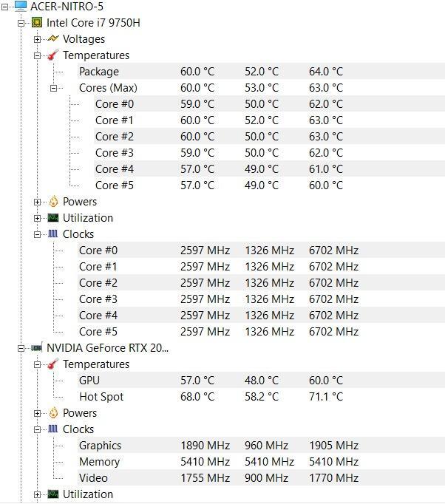Click the GPU Clocks waveform icon

53,429
